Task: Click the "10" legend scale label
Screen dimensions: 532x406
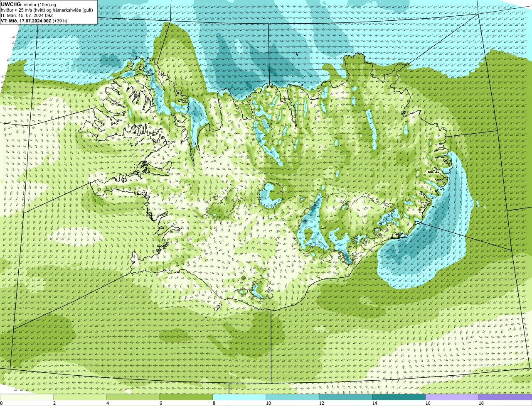Action: pyautogui.click(x=268, y=403)
